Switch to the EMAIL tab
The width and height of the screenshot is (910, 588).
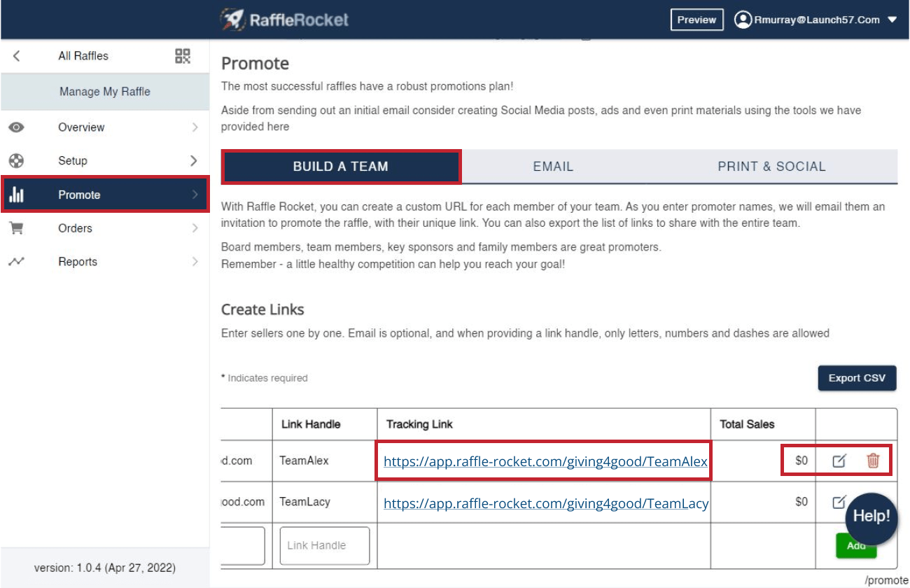553,167
